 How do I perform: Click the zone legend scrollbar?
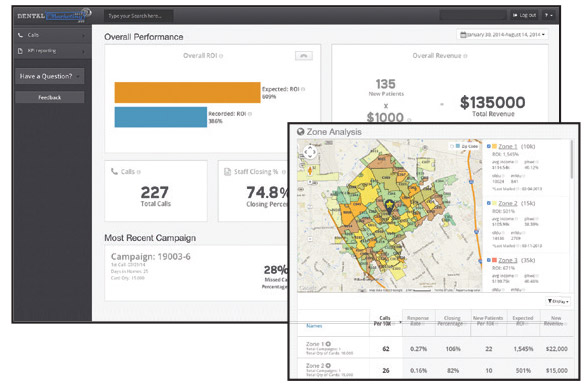572,159
